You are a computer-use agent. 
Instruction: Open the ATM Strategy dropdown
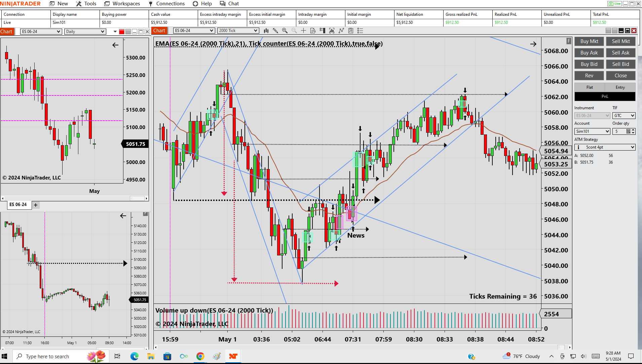(605, 147)
